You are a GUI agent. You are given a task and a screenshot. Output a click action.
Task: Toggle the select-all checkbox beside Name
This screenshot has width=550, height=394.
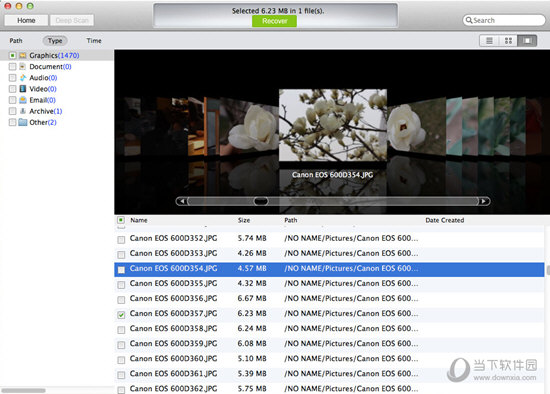pos(121,220)
